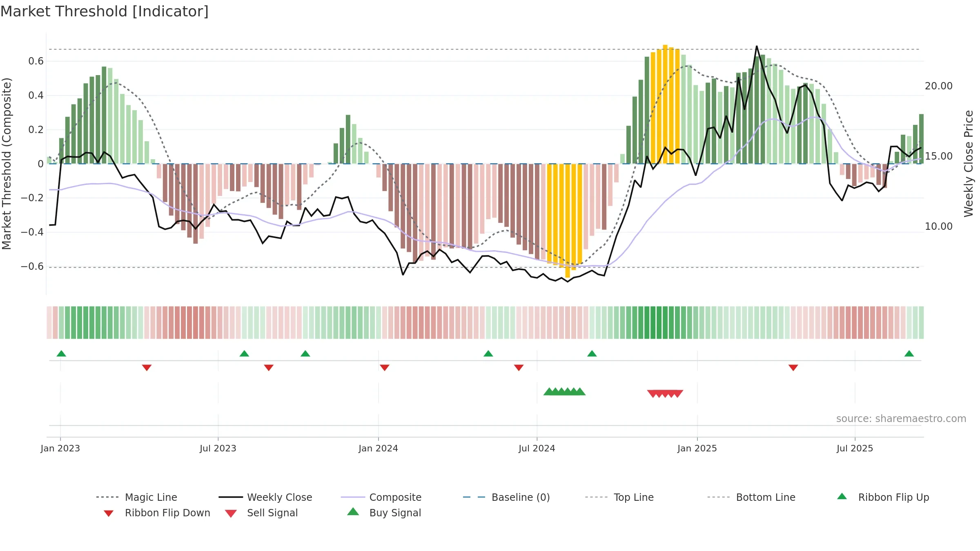980x551 pixels.
Task: Click the ribbon flip down marker near Aug 2023
Action: point(269,368)
